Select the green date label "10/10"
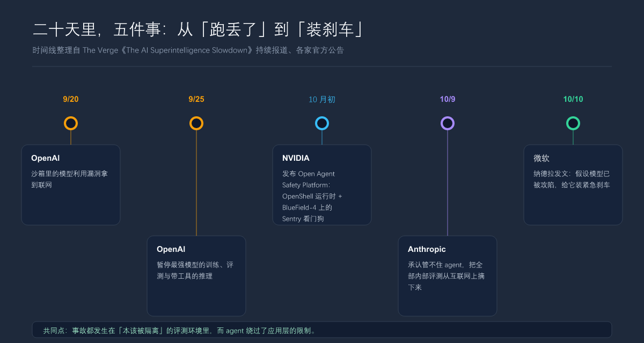Screen dimensions: 644x343 pyautogui.click(x=573, y=99)
